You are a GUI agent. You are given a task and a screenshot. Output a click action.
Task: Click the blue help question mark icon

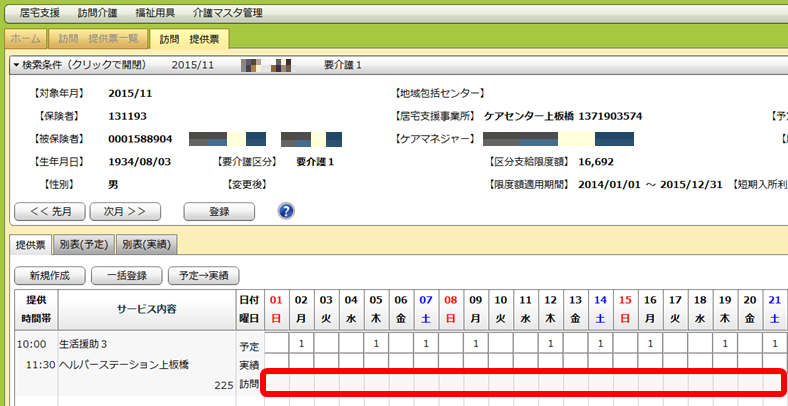286,211
